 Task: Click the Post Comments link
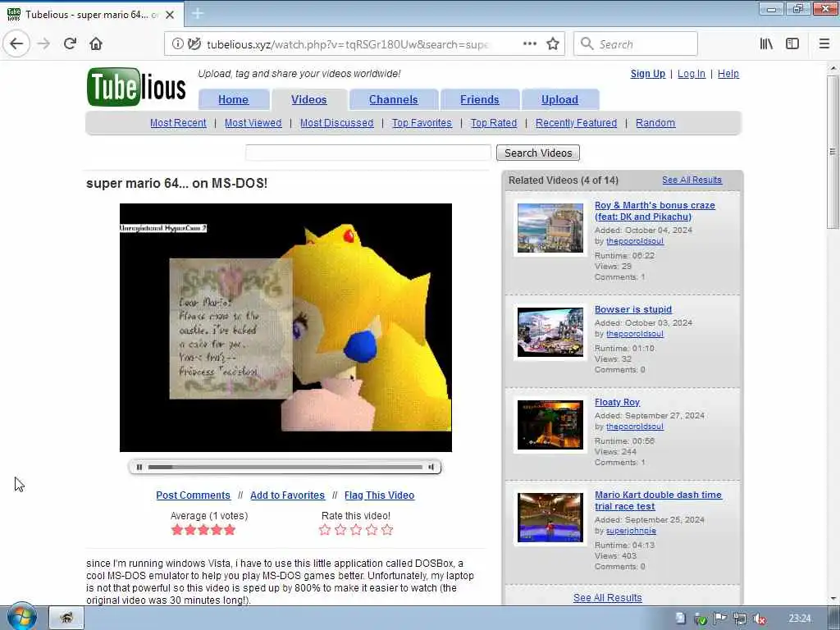click(193, 495)
